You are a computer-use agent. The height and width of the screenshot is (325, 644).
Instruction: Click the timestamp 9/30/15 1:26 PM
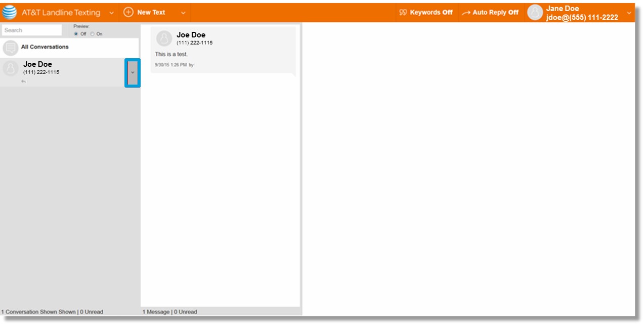click(x=170, y=65)
